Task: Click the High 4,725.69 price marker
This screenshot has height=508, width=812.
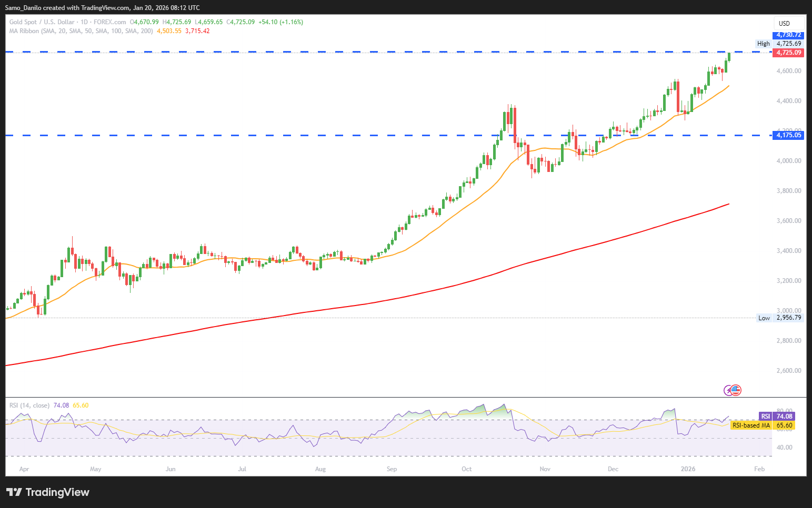Action: click(779, 44)
